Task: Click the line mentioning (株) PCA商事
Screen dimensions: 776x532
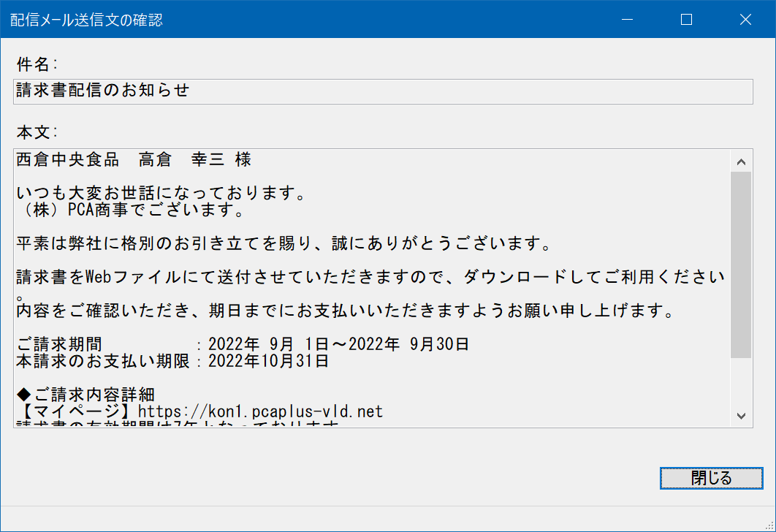Action: (131, 210)
